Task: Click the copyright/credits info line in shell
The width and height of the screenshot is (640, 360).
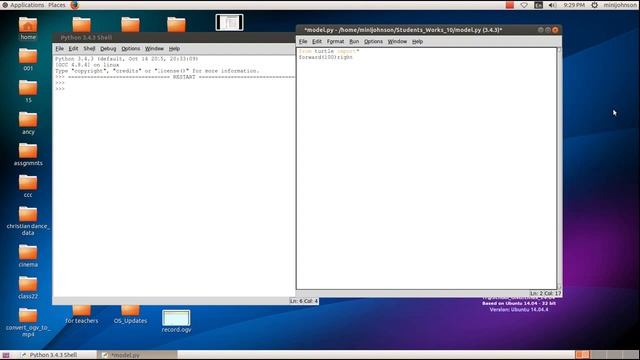Action: click(x=157, y=71)
